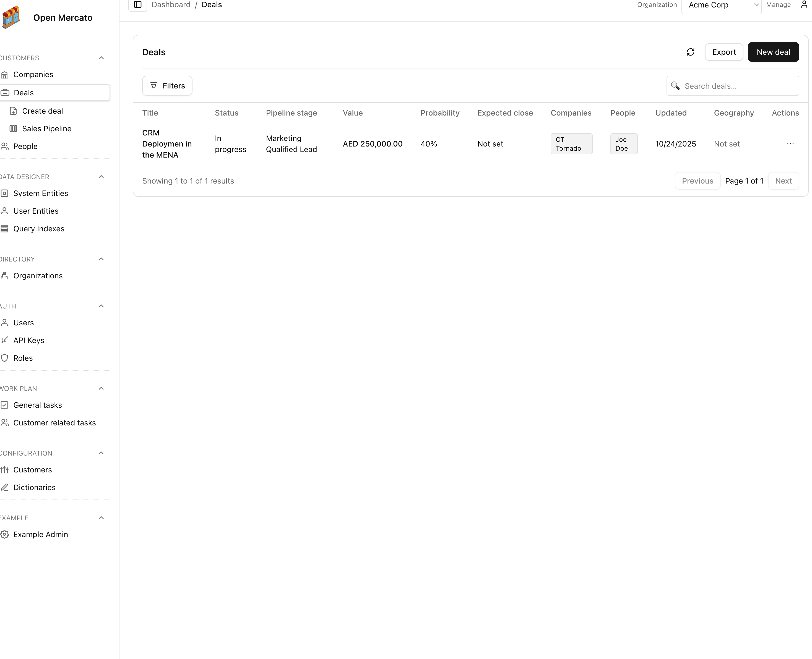Select the Companies icon in the sidebar

coord(5,74)
